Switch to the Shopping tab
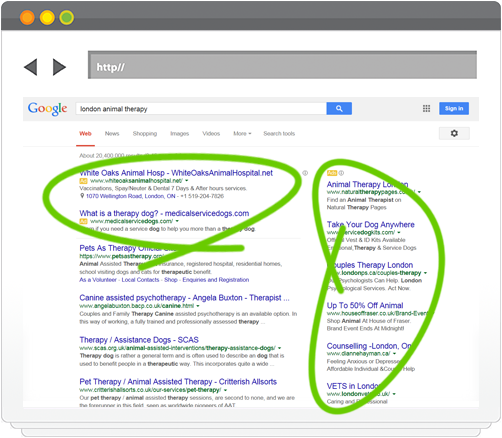 pos(145,134)
